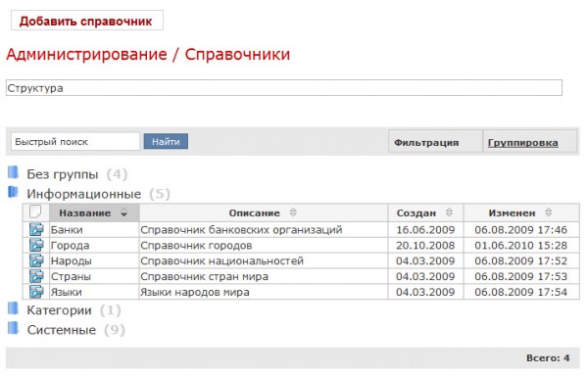Click folder icon next to Системные

point(13,328)
